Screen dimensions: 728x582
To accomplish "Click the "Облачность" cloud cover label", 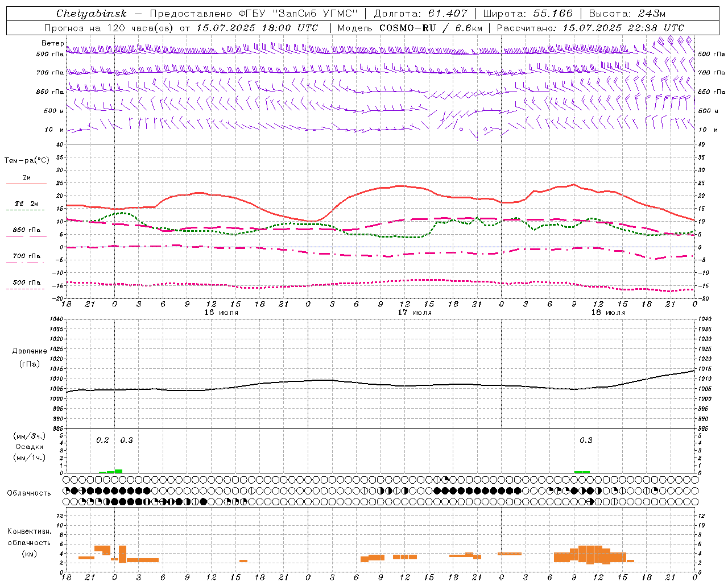I will 29,493.
